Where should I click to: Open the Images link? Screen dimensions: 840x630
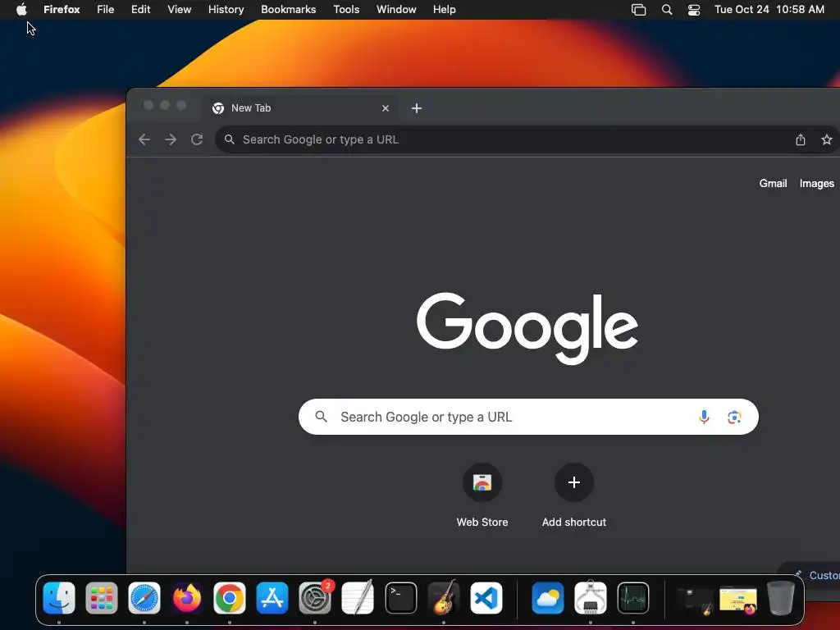tap(816, 183)
